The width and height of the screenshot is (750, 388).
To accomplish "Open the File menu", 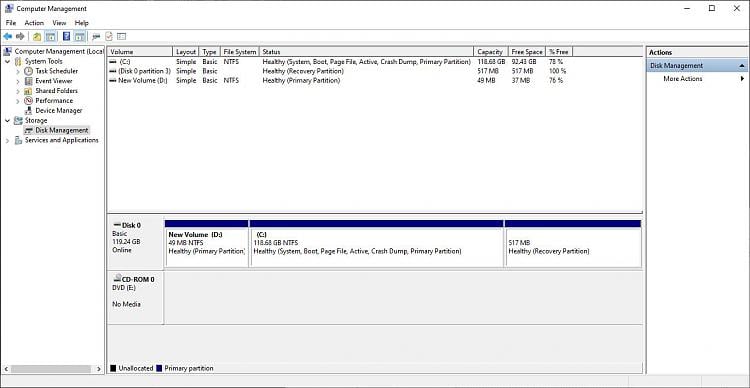I will pos(11,22).
